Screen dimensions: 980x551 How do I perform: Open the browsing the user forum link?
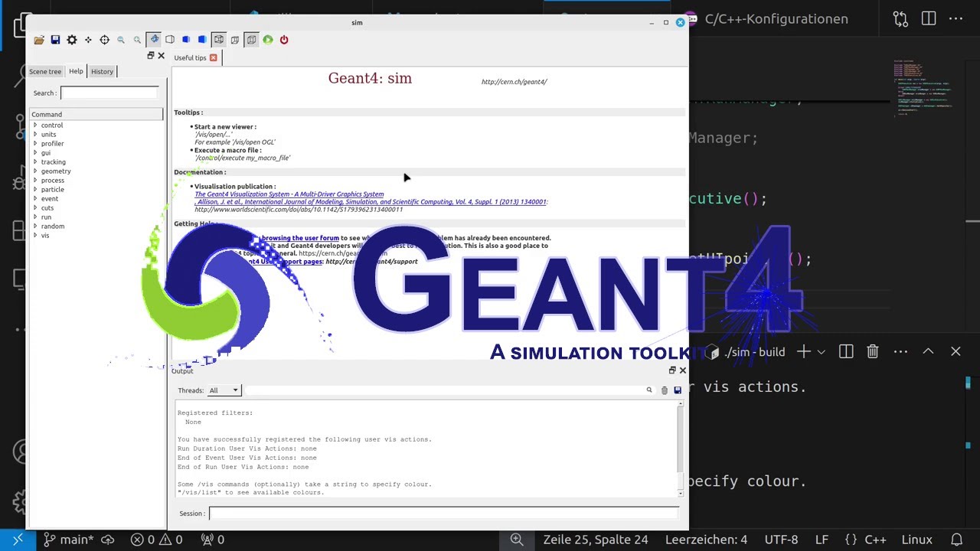click(x=300, y=238)
